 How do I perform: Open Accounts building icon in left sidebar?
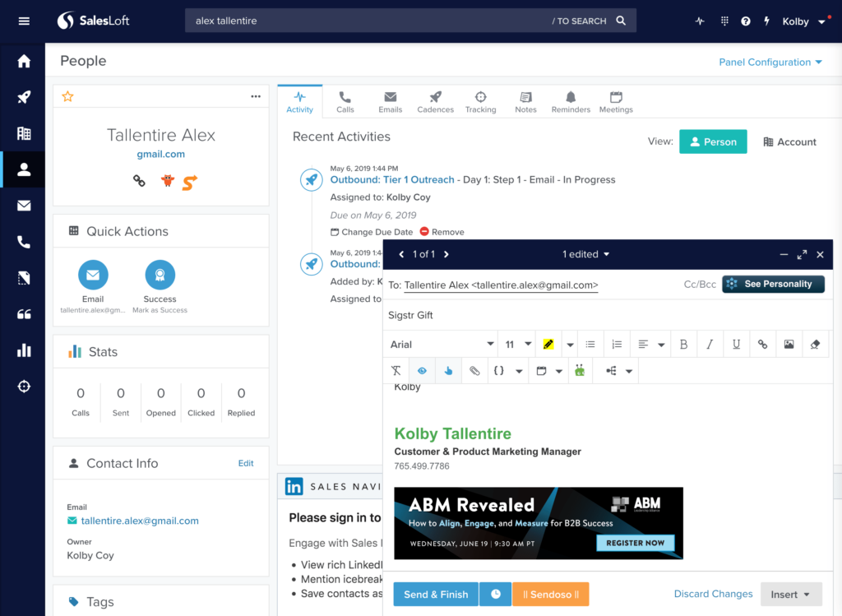[x=24, y=133]
